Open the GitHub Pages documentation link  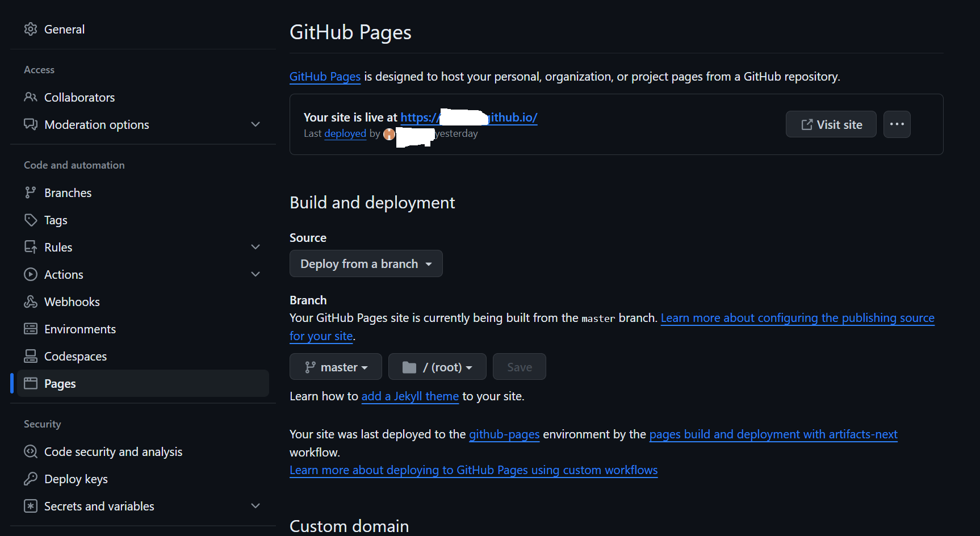(x=325, y=77)
